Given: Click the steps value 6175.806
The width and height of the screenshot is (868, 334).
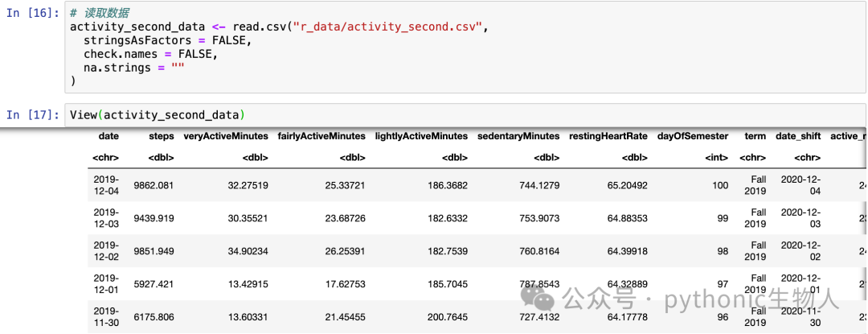Looking at the screenshot, I should point(154,317).
